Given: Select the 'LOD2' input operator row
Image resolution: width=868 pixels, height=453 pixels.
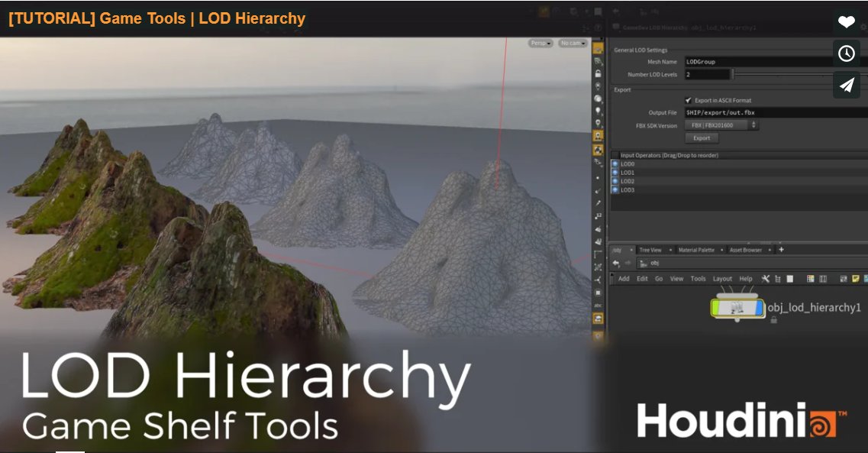Looking at the screenshot, I should tap(739, 181).
